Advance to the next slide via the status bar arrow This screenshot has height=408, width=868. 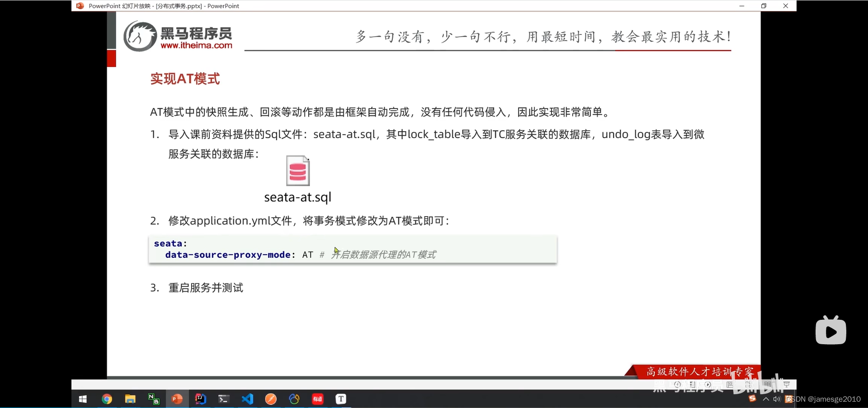point(708,384)
